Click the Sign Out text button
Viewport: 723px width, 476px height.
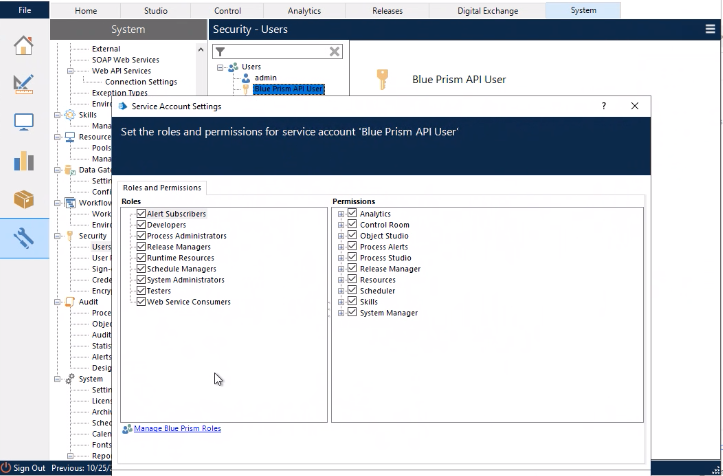point(29,468)
